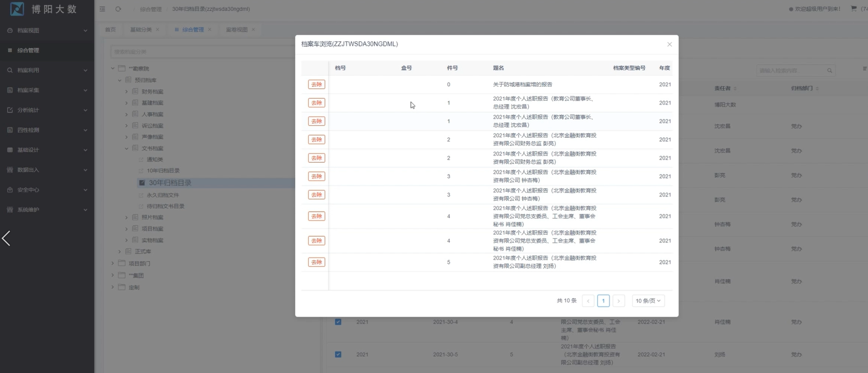Expand the 财务档案 tree node arrow
Viewport: 868px width, 373px height.
pyautogui.click(x=127, y=92)
